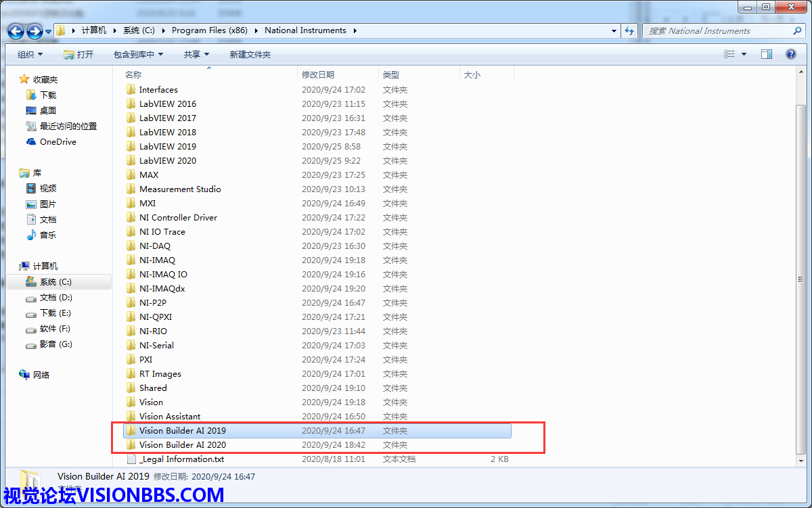Expand breadcrumb arrow after 计算机

pyautogui.click(x=115, y=30)
